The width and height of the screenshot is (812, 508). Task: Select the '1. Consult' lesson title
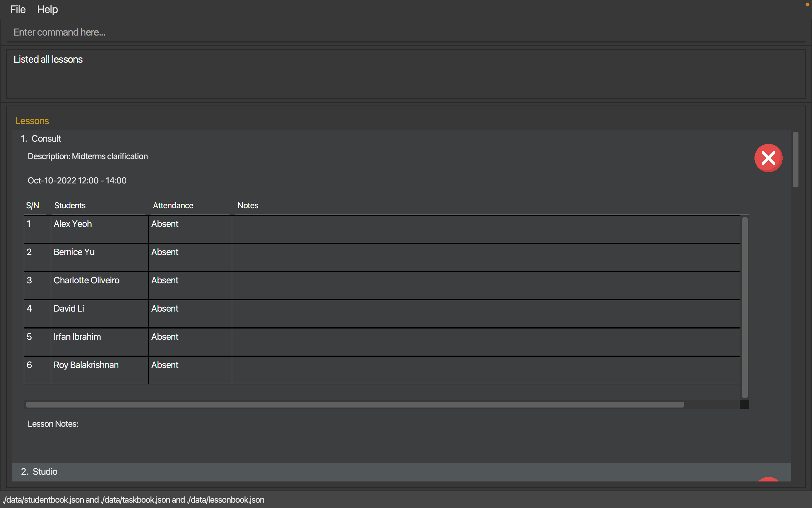pos(41,138)
